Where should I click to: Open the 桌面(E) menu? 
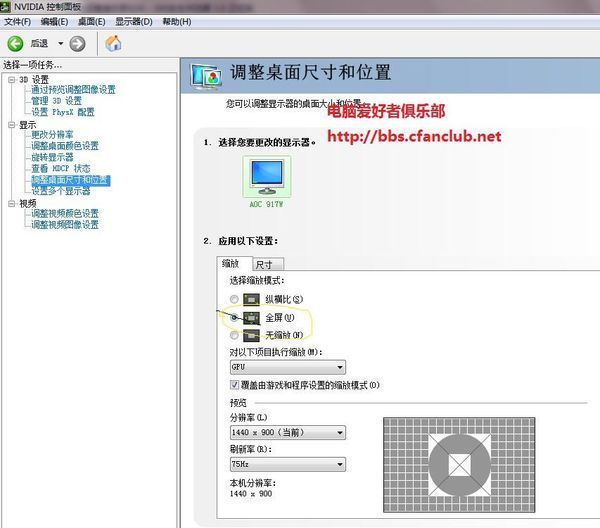click(x=91, y=22)
